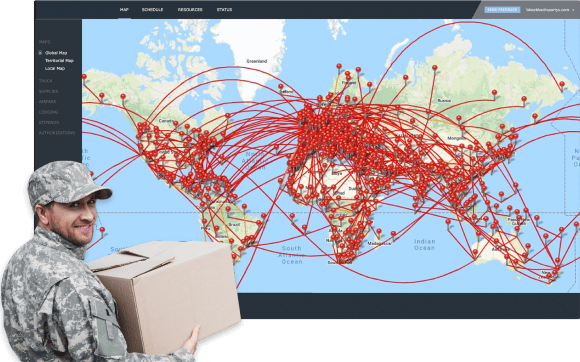Open the MAP tab

pos(124,10)
